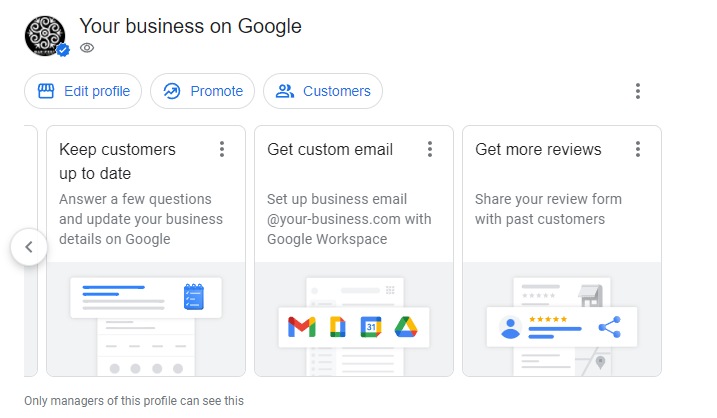Select the Keep customers up to date title
The height and width of the screenshot is (418, 717).
118,161
